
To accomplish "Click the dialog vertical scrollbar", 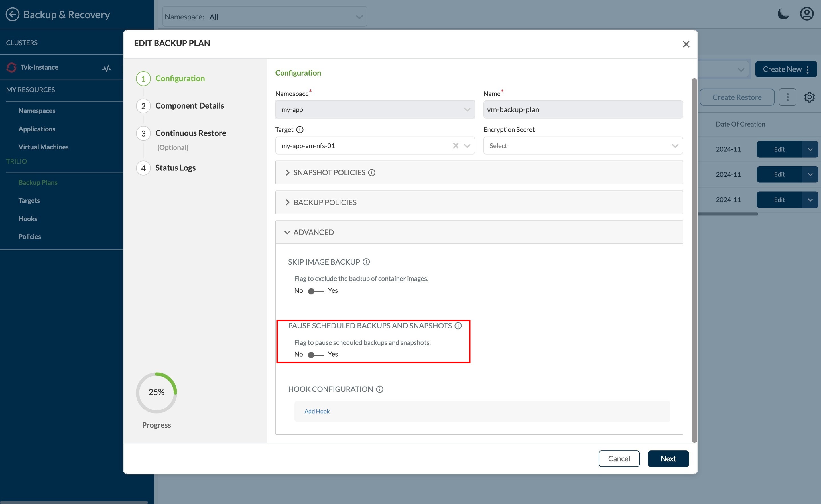I will coord(694,260).
